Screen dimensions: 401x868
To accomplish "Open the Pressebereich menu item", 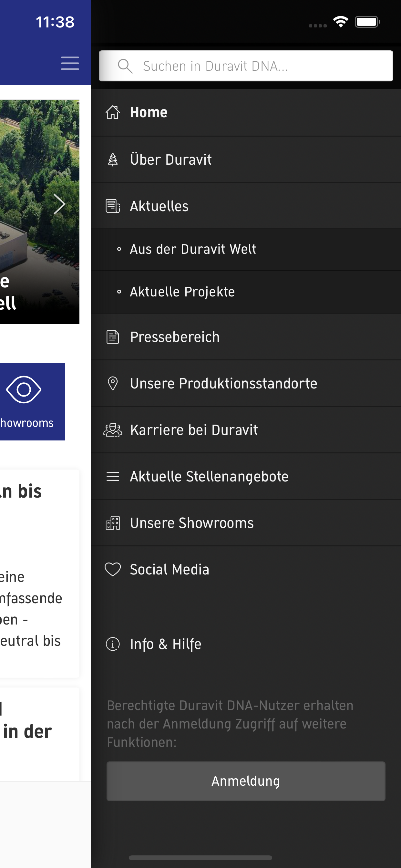I will 246,337.
